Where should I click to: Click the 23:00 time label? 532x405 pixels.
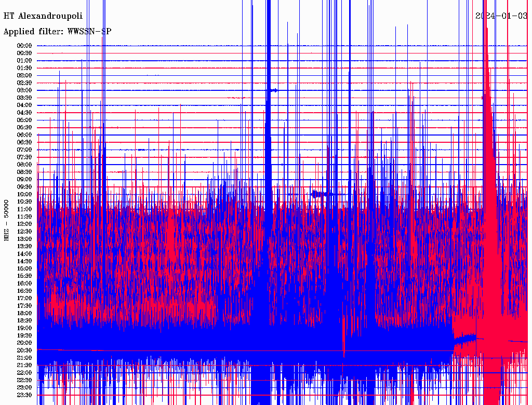pyautogui.click(x=24, y=388)
